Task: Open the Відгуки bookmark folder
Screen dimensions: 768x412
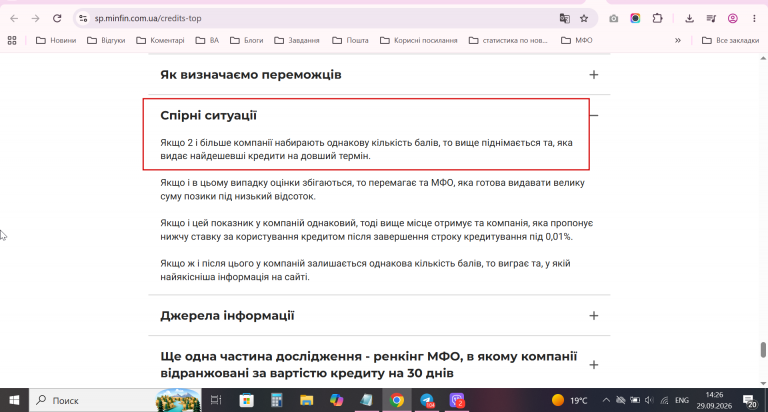Action: coord(106,40)
